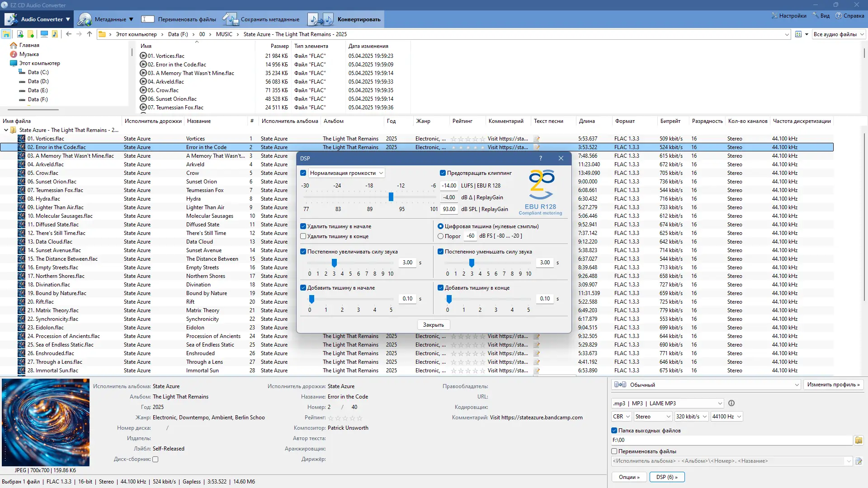Click the Изменить профиль button
Viewport: 868px width, 488px height.
coord(833,385)
